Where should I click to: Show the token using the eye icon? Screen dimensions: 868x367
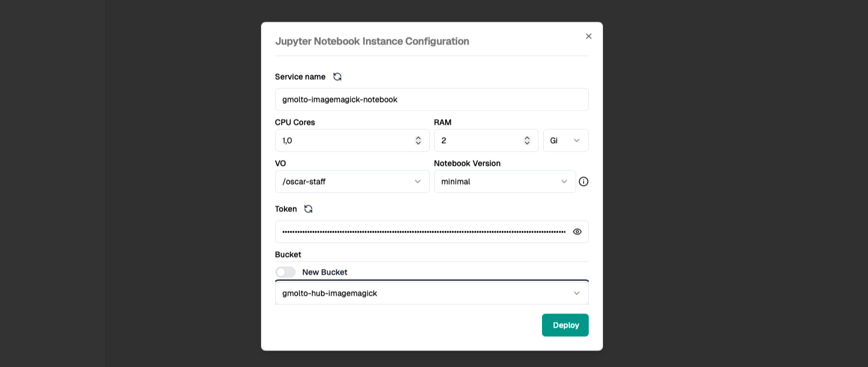pos(577,232)
